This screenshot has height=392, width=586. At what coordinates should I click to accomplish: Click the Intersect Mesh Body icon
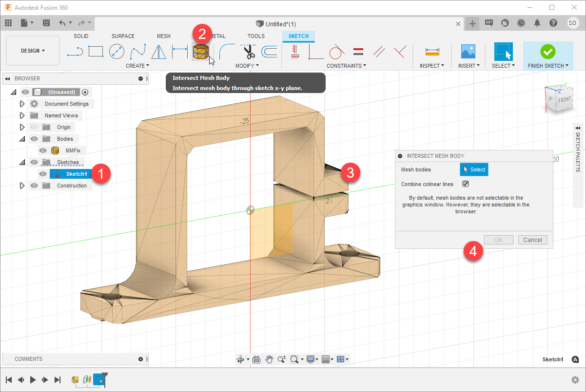point(200,51)
